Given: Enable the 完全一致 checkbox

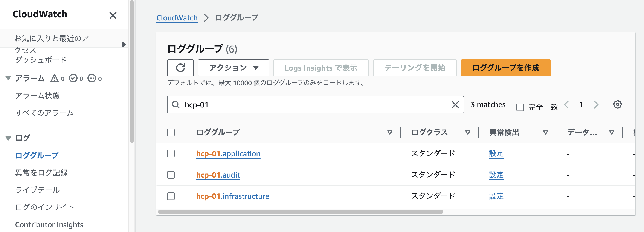Looking at the screenshot, I should pos(520,107).
